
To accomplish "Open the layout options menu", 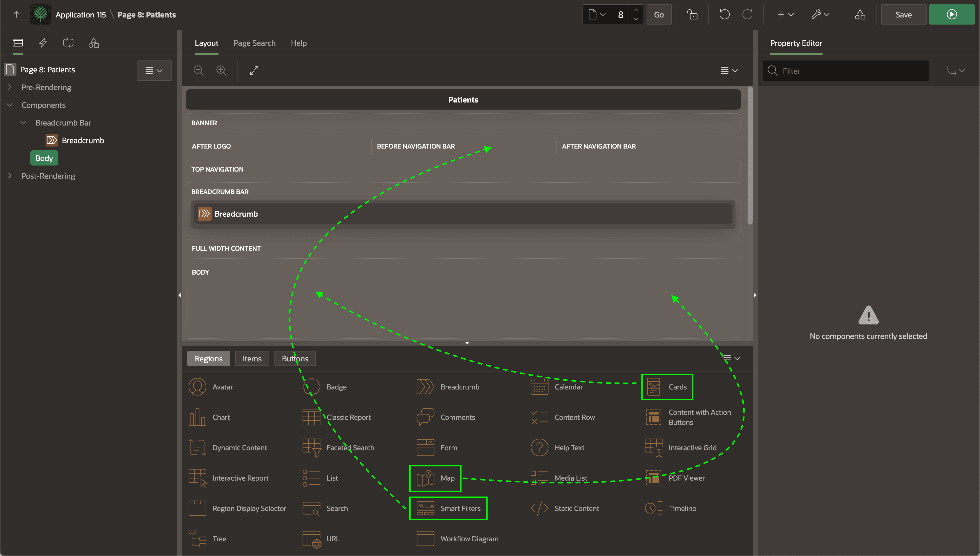I will pos(729,70).
